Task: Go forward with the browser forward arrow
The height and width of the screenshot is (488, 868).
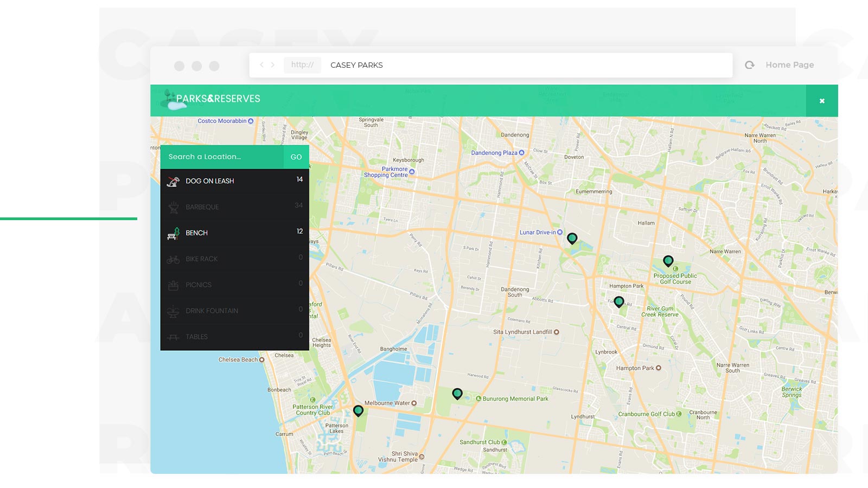Action: [273, 65]
